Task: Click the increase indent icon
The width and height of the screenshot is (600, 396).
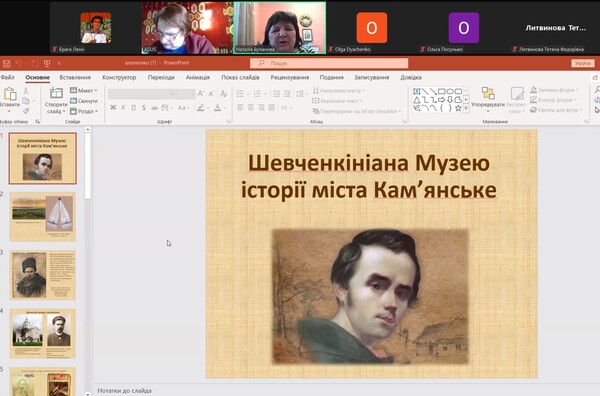Action: [287, 94]
